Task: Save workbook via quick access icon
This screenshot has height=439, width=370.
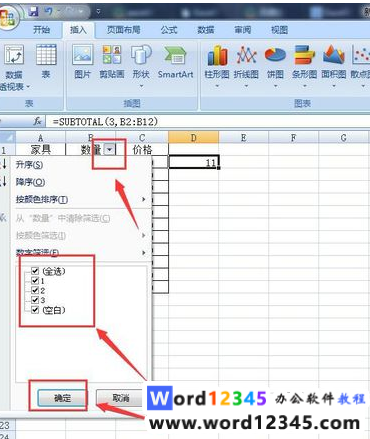Action: pos(33,12)
